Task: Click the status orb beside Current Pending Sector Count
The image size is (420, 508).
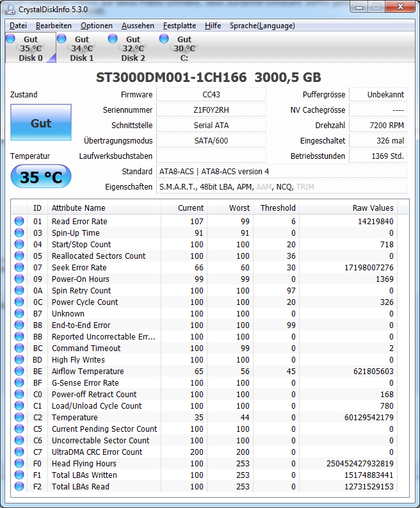Action: click(x=19, y=429)
